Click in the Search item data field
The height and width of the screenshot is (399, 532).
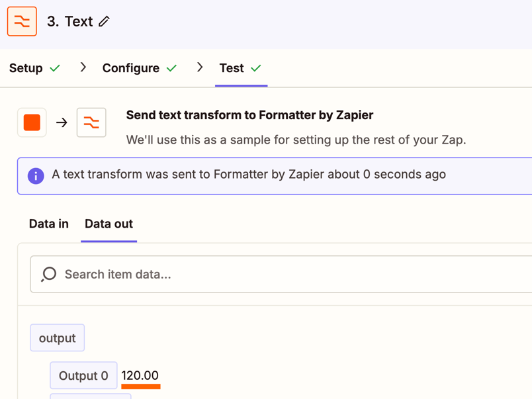coord(281,274)
